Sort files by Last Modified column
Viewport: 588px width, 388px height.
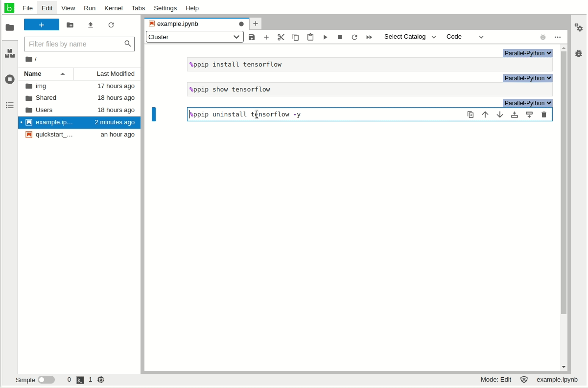click(x=115, y=74)
